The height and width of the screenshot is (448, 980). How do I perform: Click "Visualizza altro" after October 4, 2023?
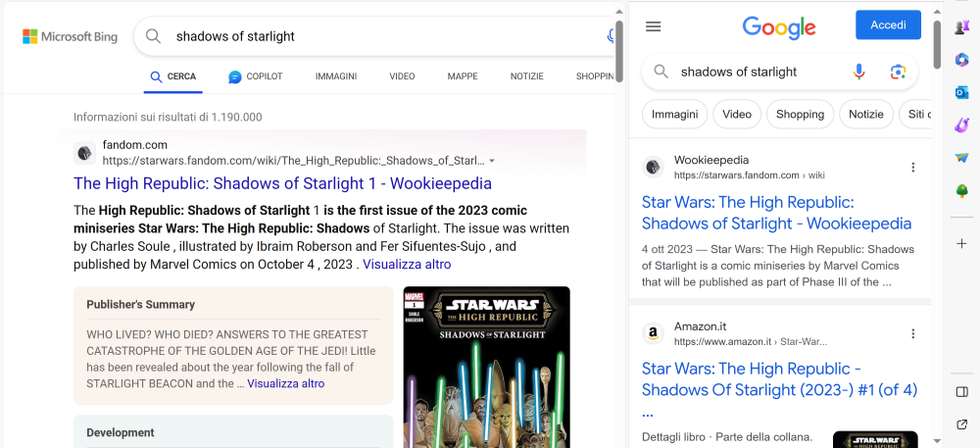(407, 265)
